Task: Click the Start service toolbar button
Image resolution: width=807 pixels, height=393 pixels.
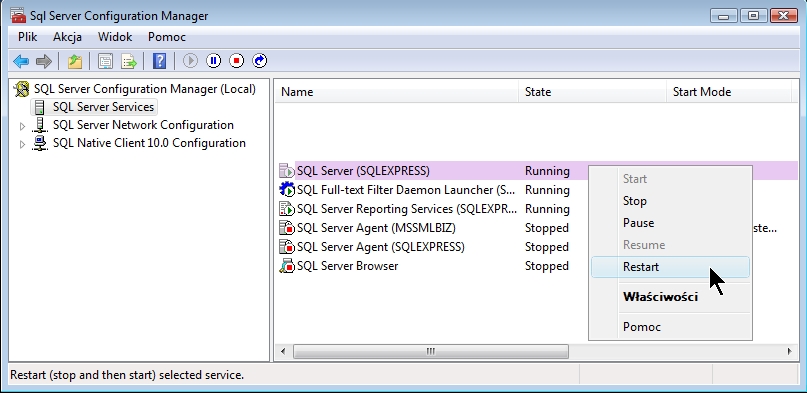Action: 190,61
